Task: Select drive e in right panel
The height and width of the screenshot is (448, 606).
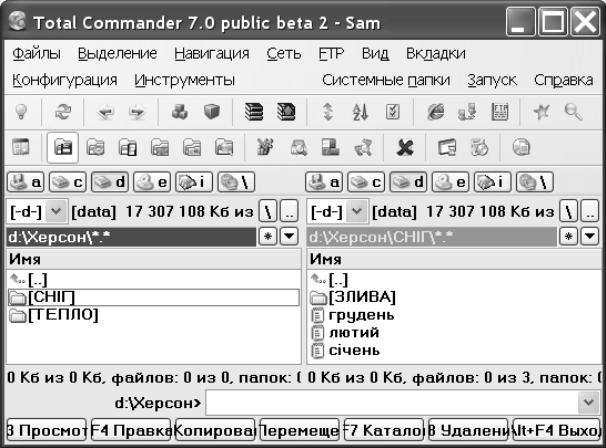Action: tap(450, 182)
